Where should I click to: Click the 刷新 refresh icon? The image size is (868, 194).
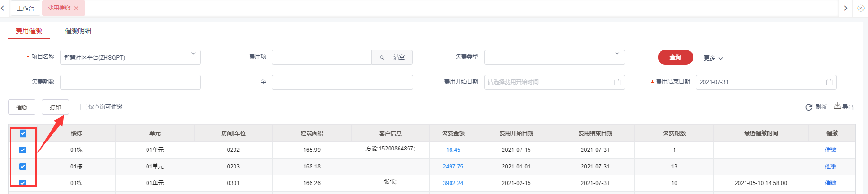[808, 107]
